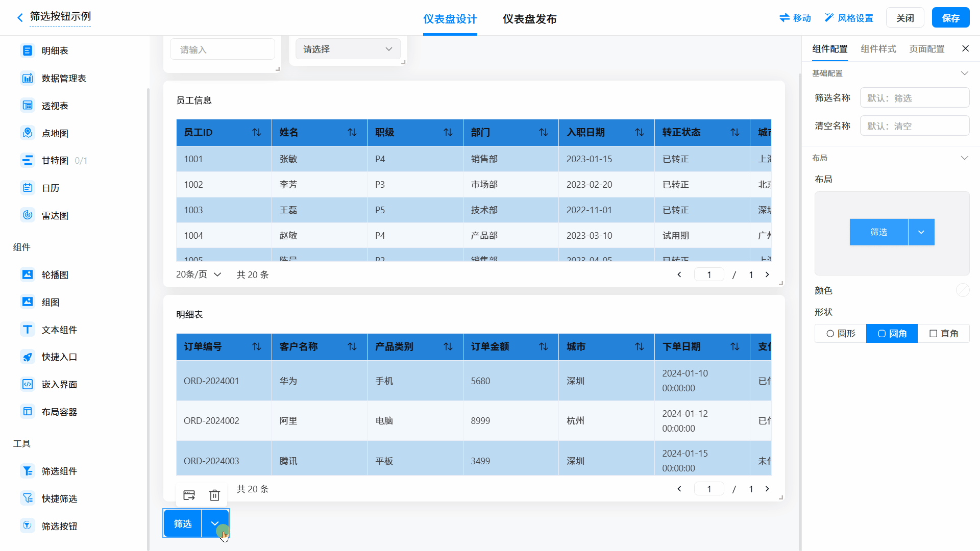Add the 轮播图 carousel icon
Viewport: 980px width, 551px height.
[28, 274]
